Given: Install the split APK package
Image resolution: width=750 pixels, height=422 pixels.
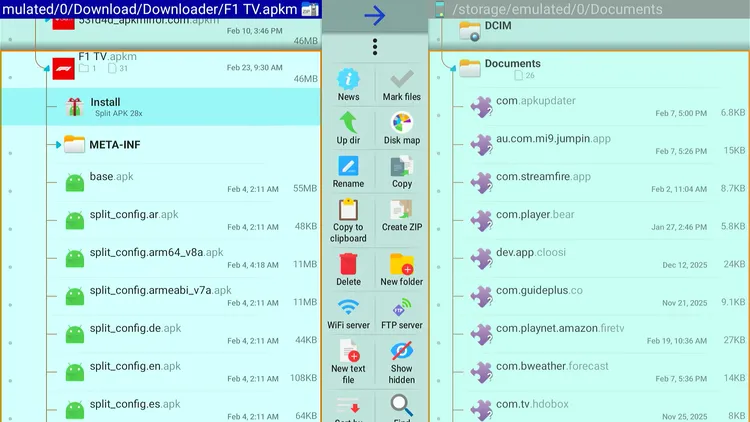Looking at the screenshot, I should coord(161,107).
